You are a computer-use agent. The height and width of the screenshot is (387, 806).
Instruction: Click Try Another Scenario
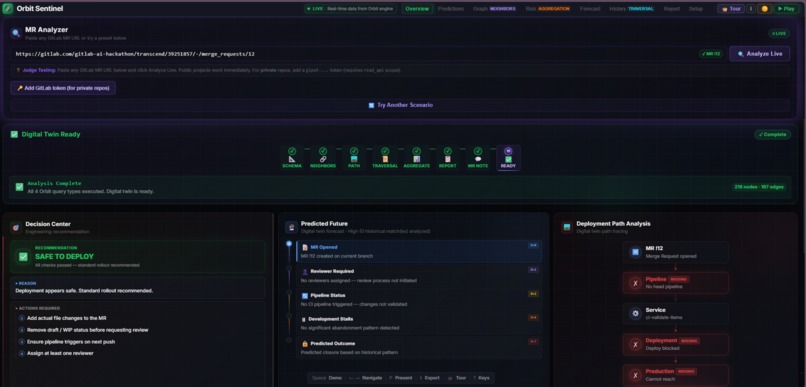(x=400, y=105)
